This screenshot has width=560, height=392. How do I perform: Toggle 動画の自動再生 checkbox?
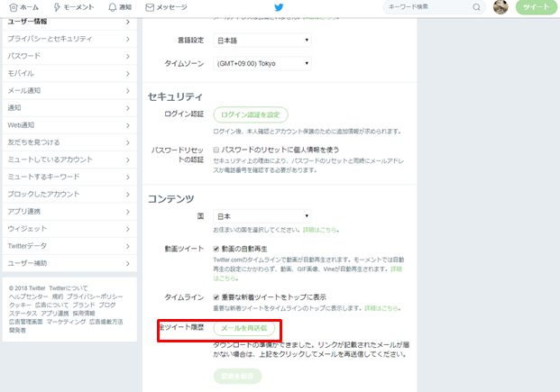(216, 249)
